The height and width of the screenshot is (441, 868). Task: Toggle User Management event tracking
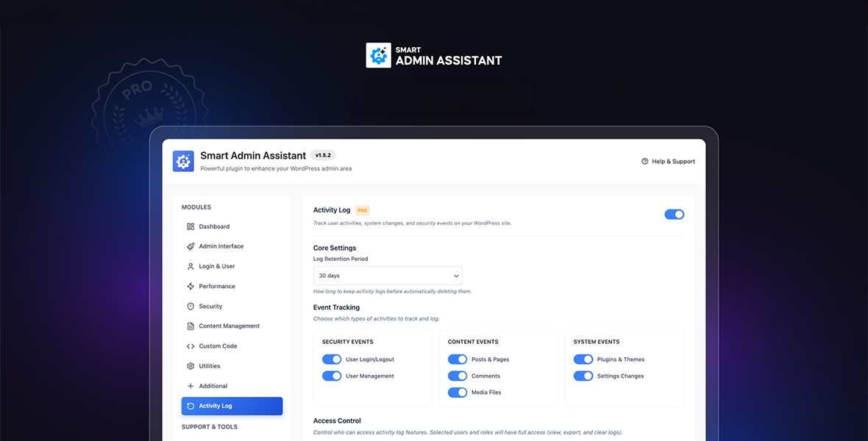tap(332, 376)
